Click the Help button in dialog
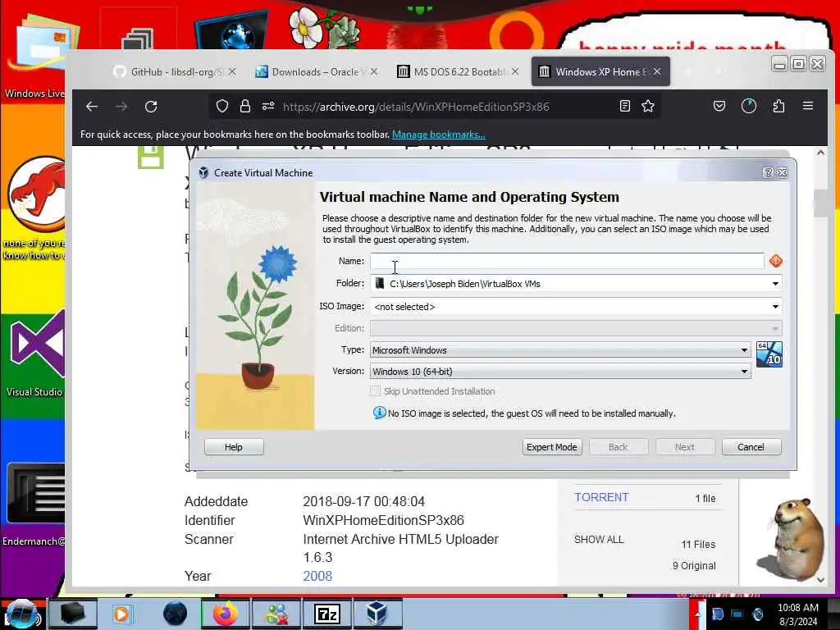 [234, 447]
